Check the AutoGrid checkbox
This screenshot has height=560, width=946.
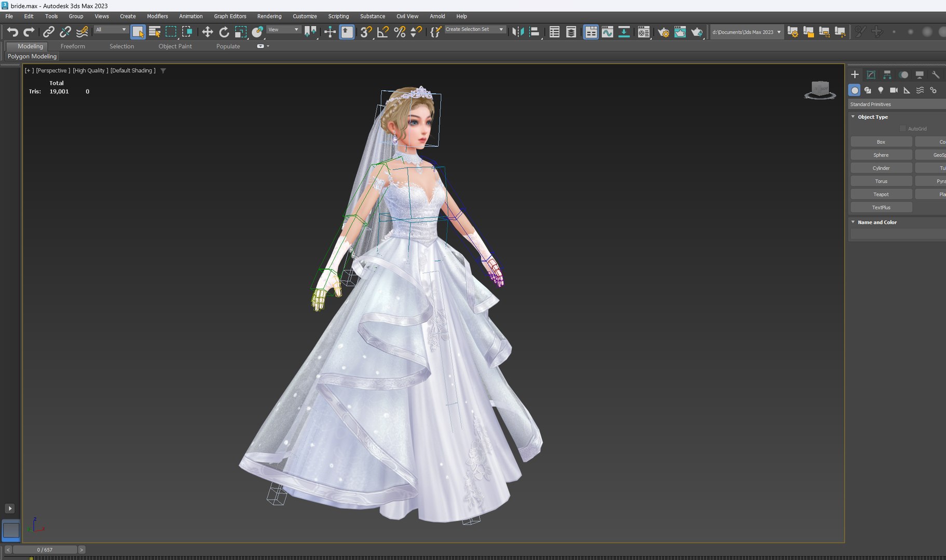point(902,129)
